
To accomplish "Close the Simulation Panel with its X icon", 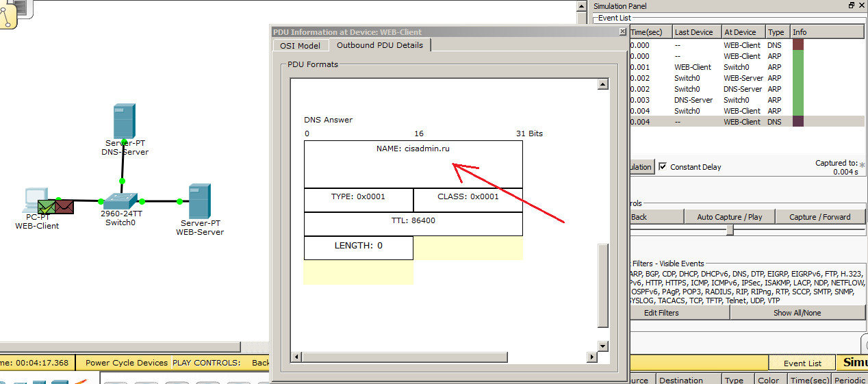I will (x=862, y=5).
